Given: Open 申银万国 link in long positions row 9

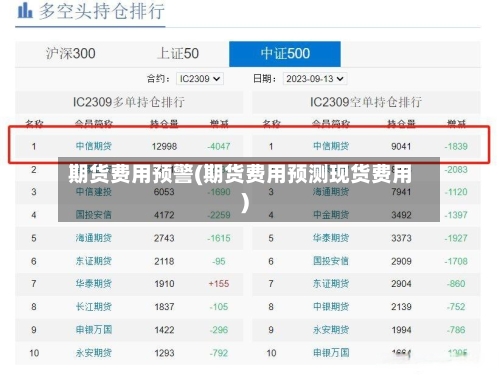Looking at the screenshot, I should tap(94, 330).
